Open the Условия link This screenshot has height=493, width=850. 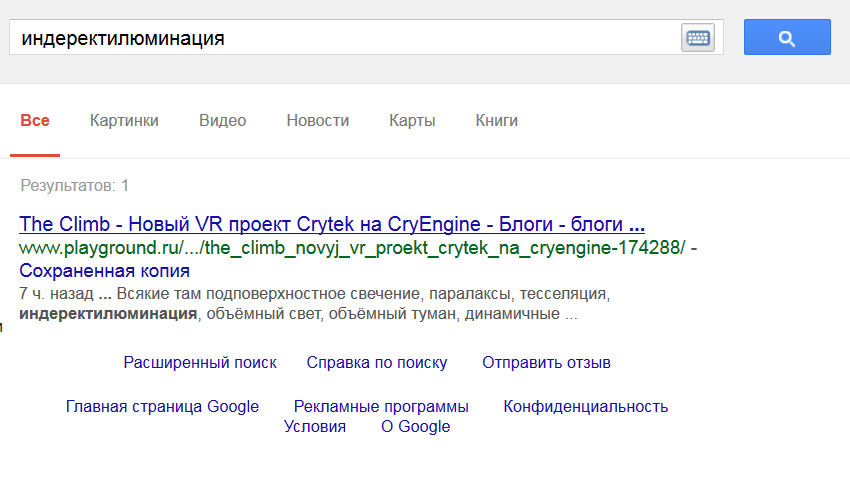click(315, 426)
